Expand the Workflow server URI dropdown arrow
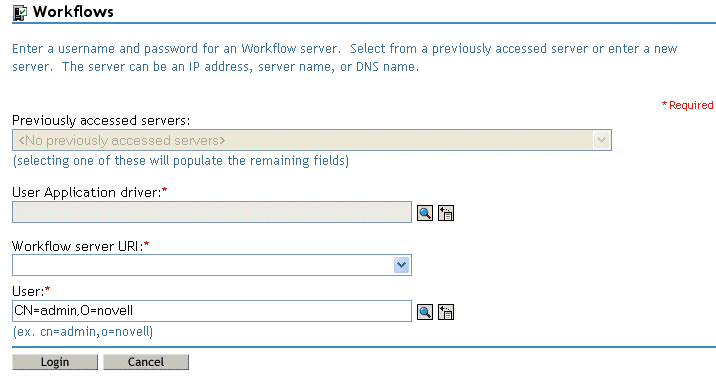716x377 pixels. click(x=401, y=265)
